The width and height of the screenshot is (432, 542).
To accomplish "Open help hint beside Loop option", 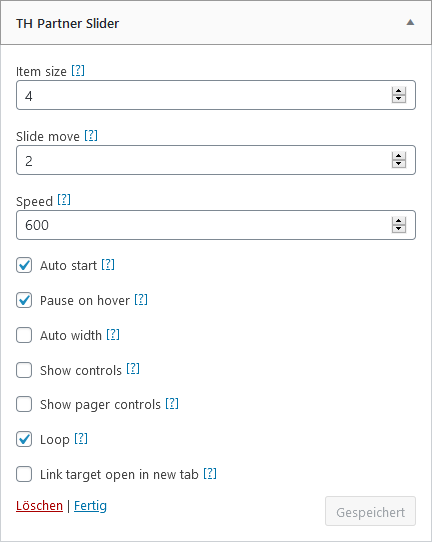I will 81,438.
